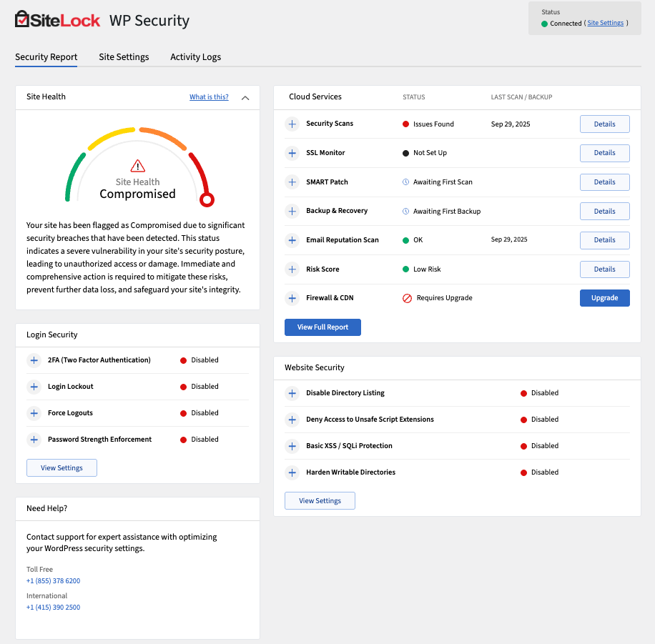Image resolution: width=655 pixels, height=644 pixels.
Task: Click red Disabled dot for Force Logouts
Action: [183, 413]
